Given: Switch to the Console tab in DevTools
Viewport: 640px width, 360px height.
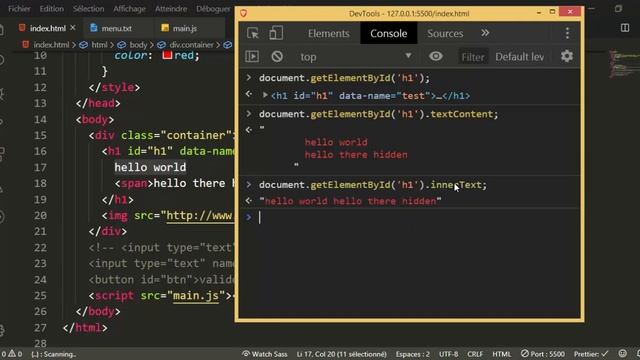Looking at the screenshot, I should tap(389, 33).
